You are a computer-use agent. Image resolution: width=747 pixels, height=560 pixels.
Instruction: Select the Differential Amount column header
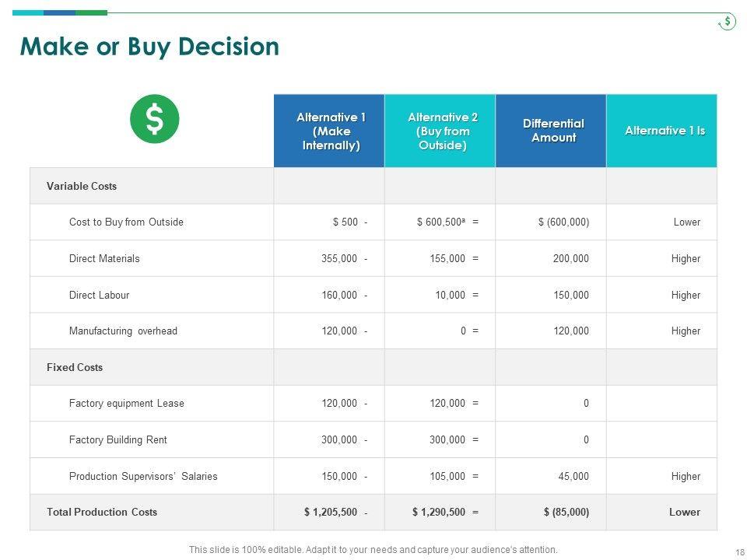click(552, 131)
